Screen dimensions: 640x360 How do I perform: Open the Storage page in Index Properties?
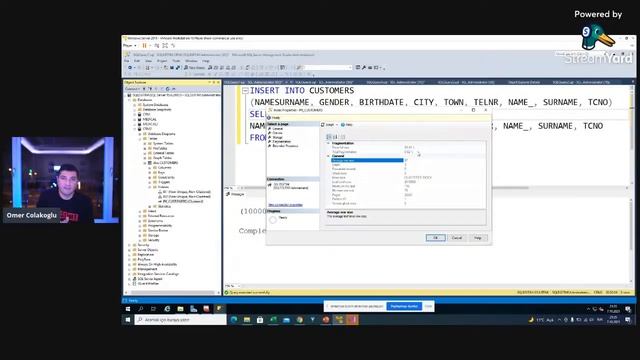[278, 138]
